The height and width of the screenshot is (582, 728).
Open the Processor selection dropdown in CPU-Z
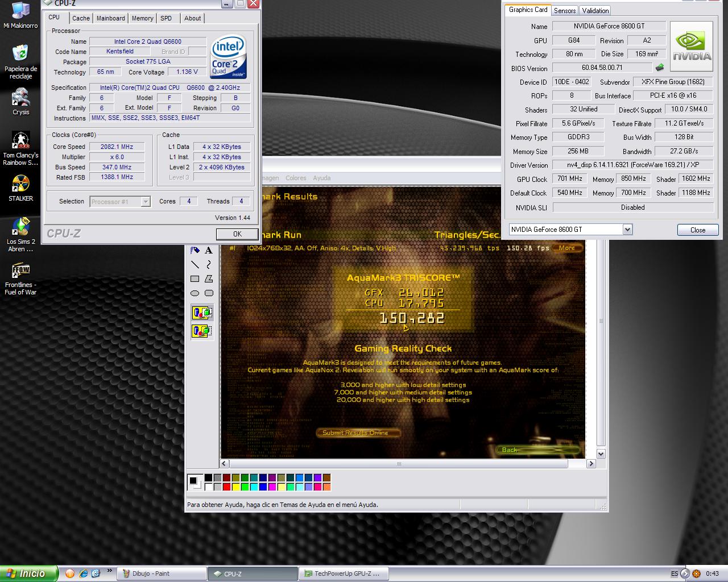146,201
